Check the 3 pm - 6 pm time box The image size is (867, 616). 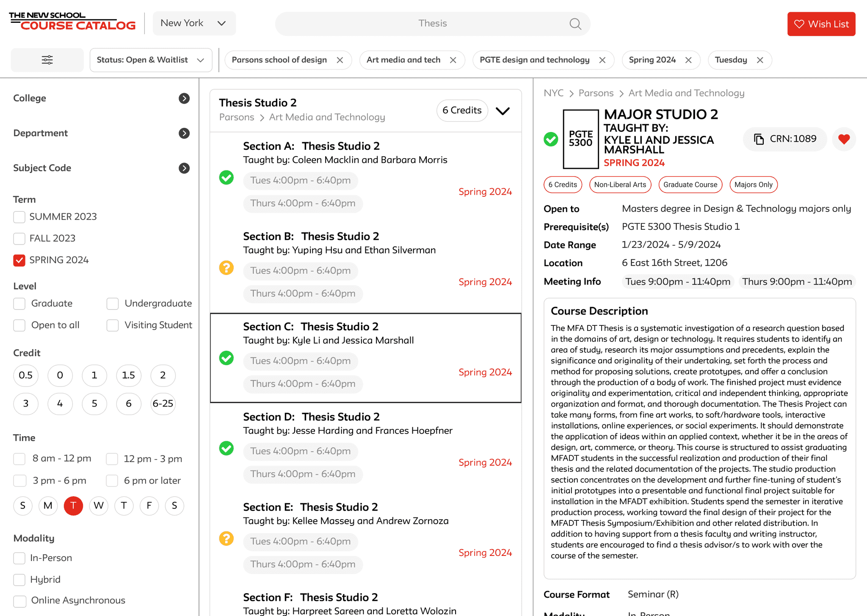point(19,481)
